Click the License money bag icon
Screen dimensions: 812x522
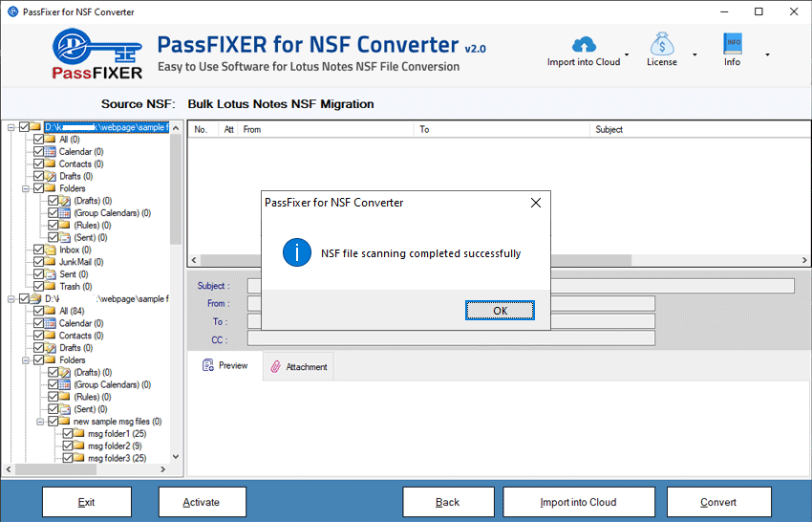tap(662, 44)
